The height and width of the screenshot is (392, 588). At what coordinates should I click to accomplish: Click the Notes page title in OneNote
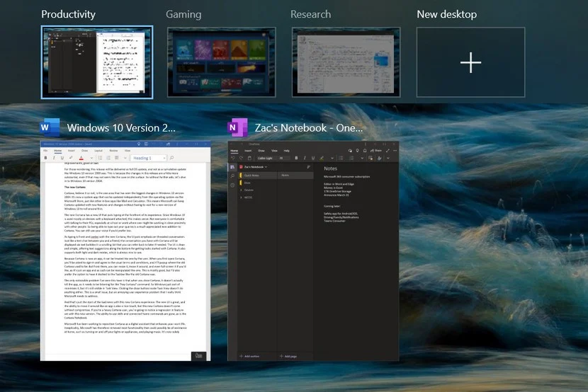330,168
